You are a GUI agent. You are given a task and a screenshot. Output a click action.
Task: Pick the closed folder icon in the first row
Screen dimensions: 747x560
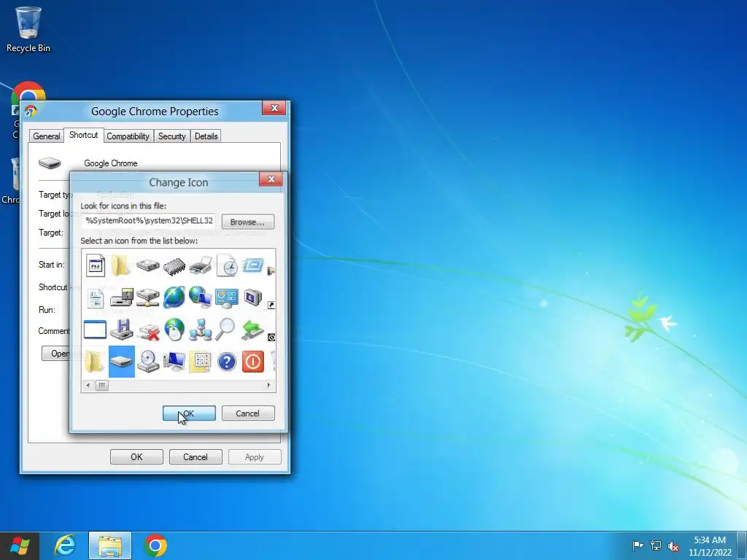121,265
